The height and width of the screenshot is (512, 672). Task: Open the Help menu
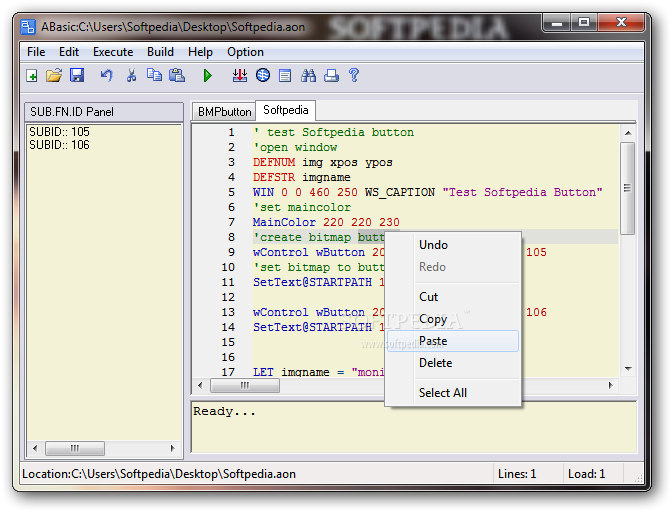(200, 52)
